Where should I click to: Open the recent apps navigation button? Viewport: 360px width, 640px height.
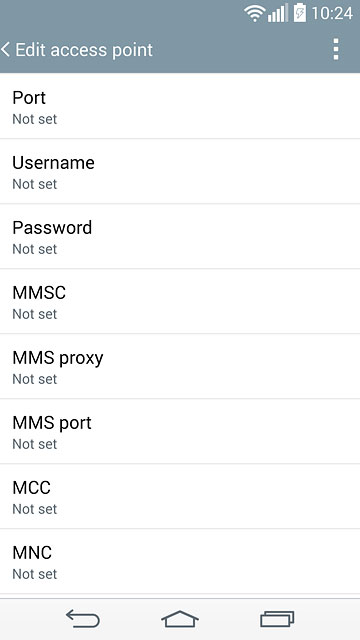pyautogui.click(x=277, y=619)
